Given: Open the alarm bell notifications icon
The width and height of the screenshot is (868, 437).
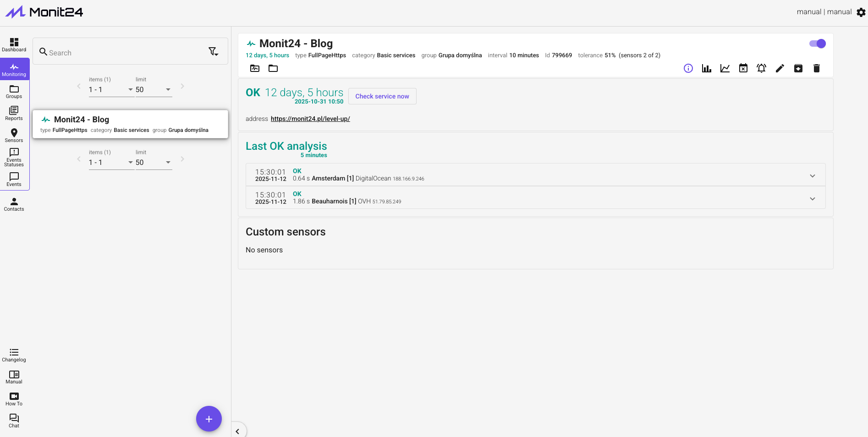Looking at the screenshot, I should click(761, 68).
